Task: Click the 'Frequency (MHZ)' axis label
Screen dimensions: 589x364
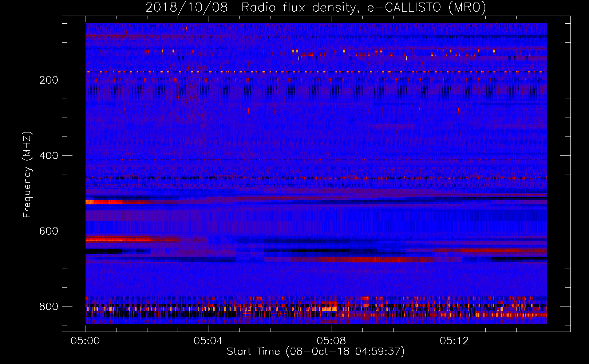Action: tap(27, 175)
